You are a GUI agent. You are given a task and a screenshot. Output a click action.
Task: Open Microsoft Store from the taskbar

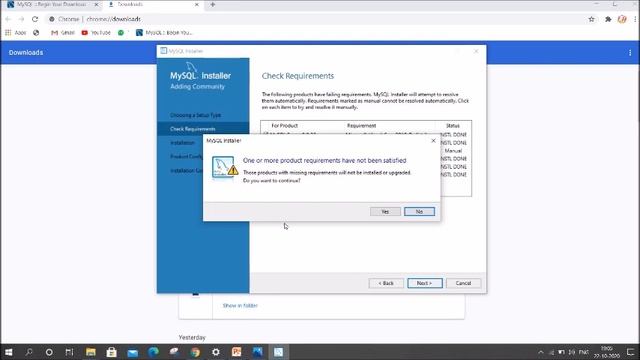point(111,352)
